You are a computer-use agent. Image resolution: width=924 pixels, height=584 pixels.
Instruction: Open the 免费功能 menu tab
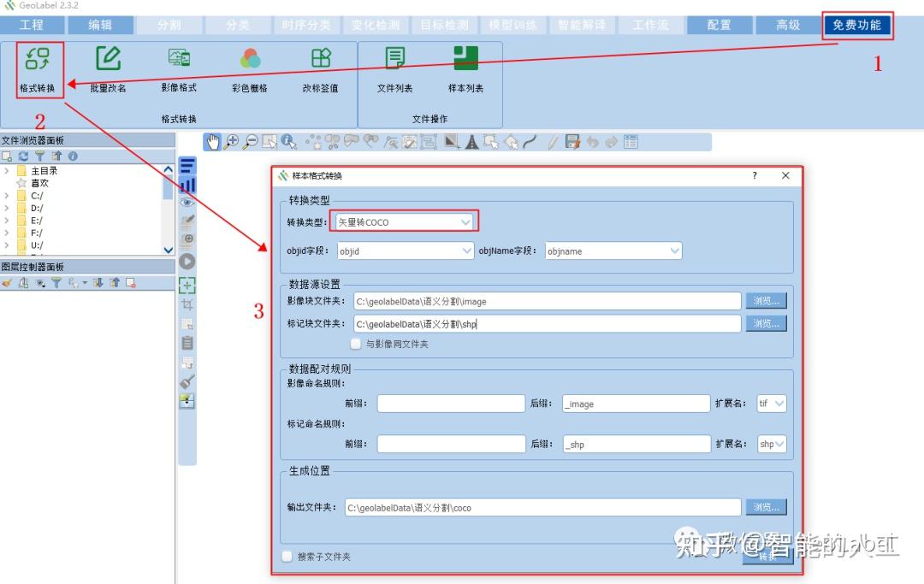coord(857,25)
